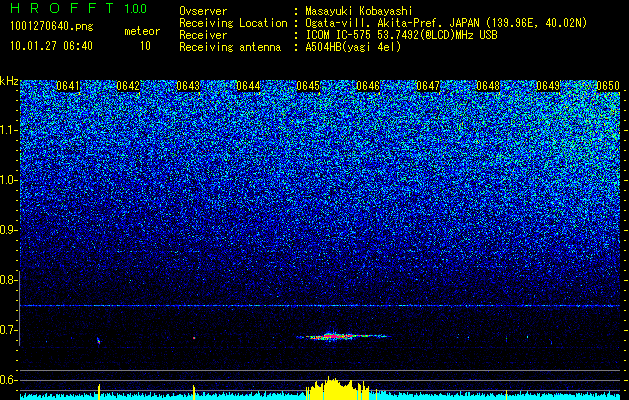Click the short meteor echo after 0641

pyautogui.click(x=99, y=341)
